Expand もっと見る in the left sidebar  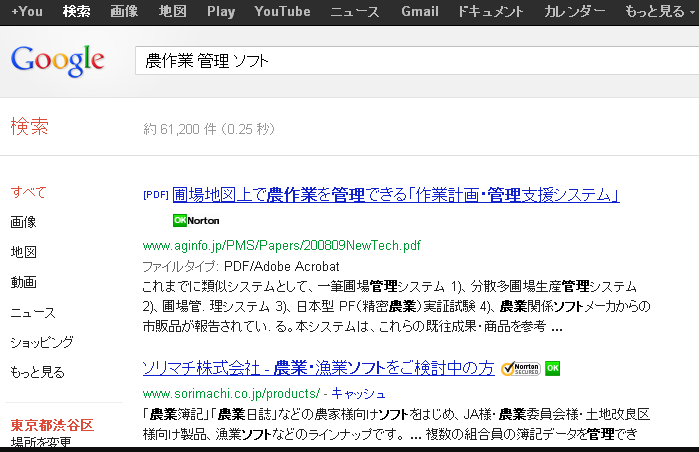point(37,372)
